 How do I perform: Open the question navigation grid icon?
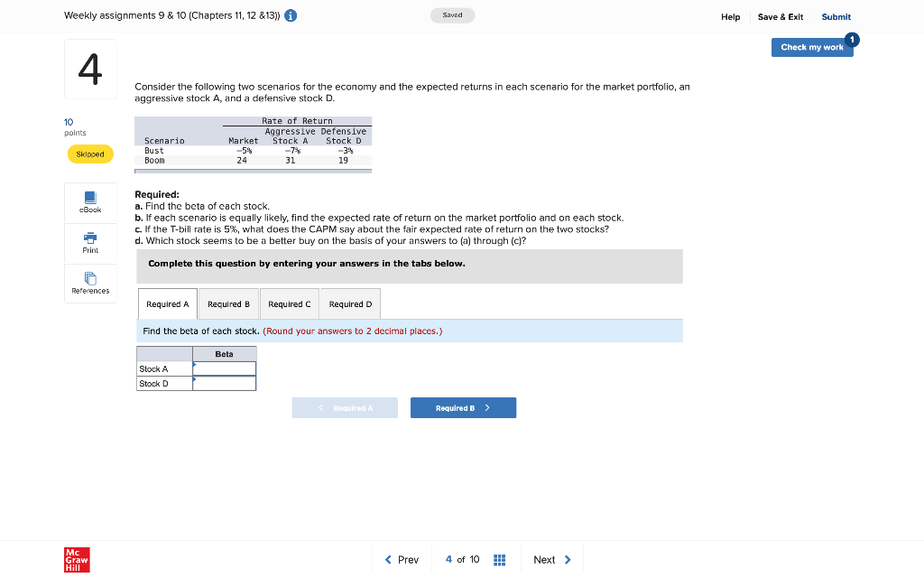point(499,559)
